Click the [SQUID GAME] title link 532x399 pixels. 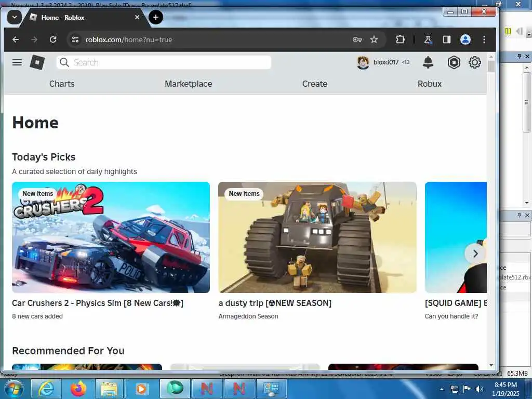point(456,303)
